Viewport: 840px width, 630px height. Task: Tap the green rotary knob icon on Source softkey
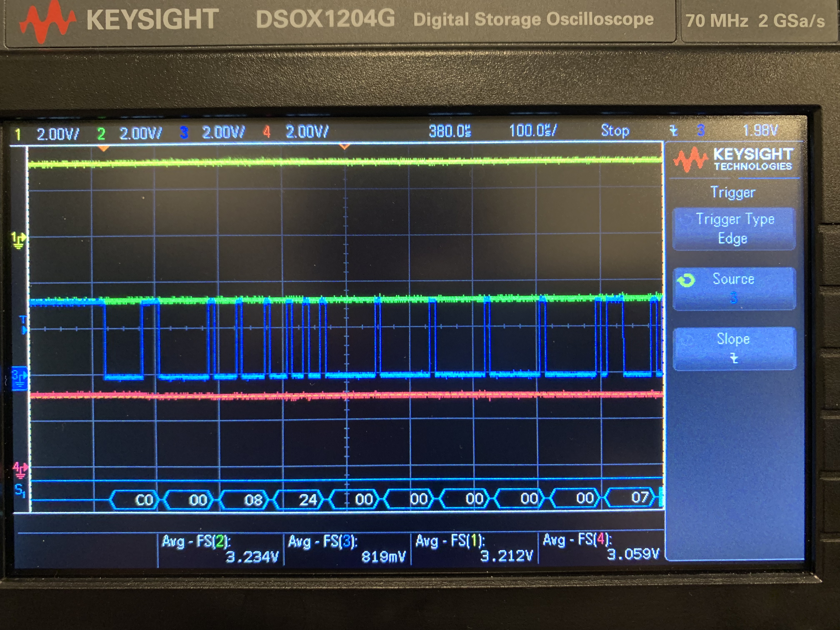[x=686, y=280]
